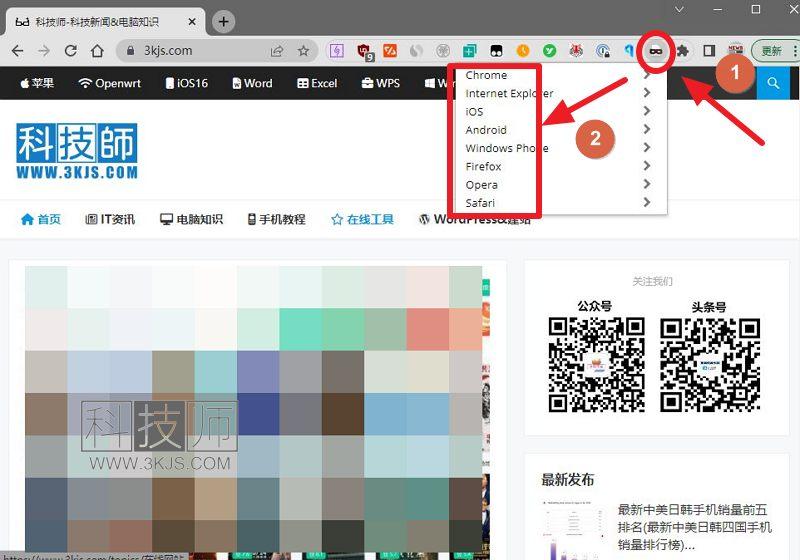This screenshot has height=560, width=800.
Task: Select Chrome in user-agent menu
Action: tap(486, 75)
